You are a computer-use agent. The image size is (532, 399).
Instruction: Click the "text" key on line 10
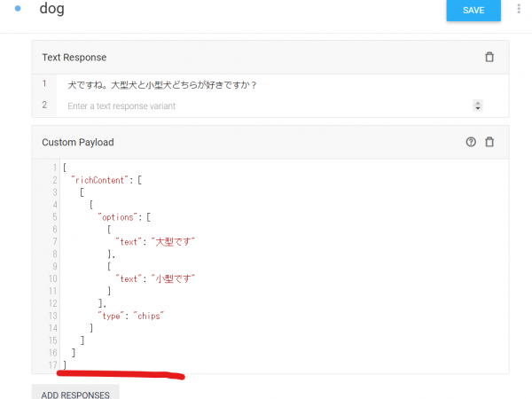(x=129, y=279)
